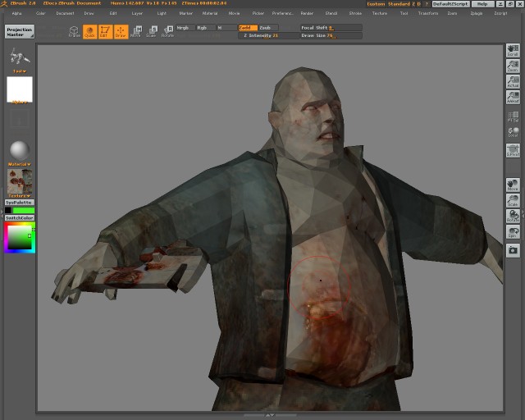Select the Move gyro tool in the top toolbar
This screenshot has height=420, width=525.
[136, 31]
